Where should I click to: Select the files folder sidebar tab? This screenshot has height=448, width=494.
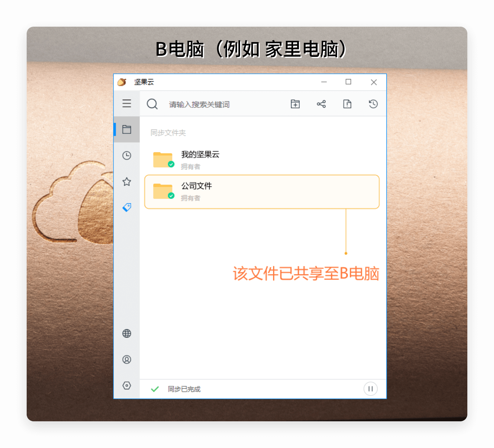tap(127, 129)
